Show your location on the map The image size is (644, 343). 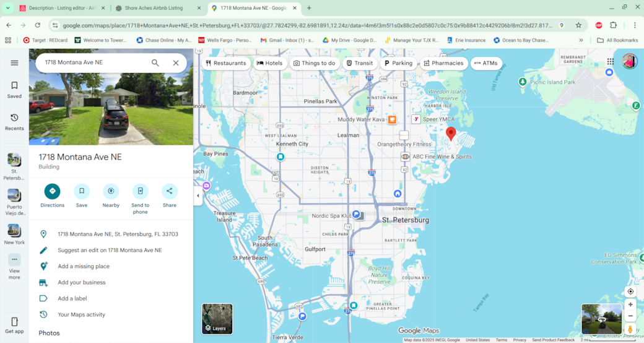tap(630, 292)
